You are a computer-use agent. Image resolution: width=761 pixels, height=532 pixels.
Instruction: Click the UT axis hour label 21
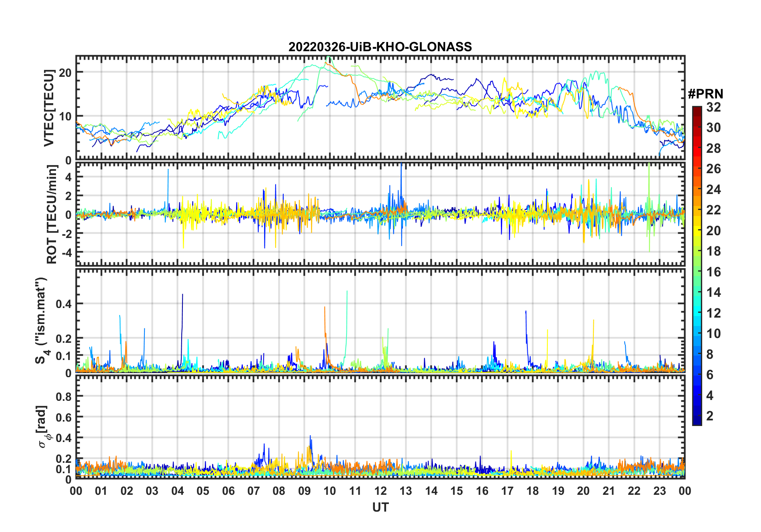point(609,491)
